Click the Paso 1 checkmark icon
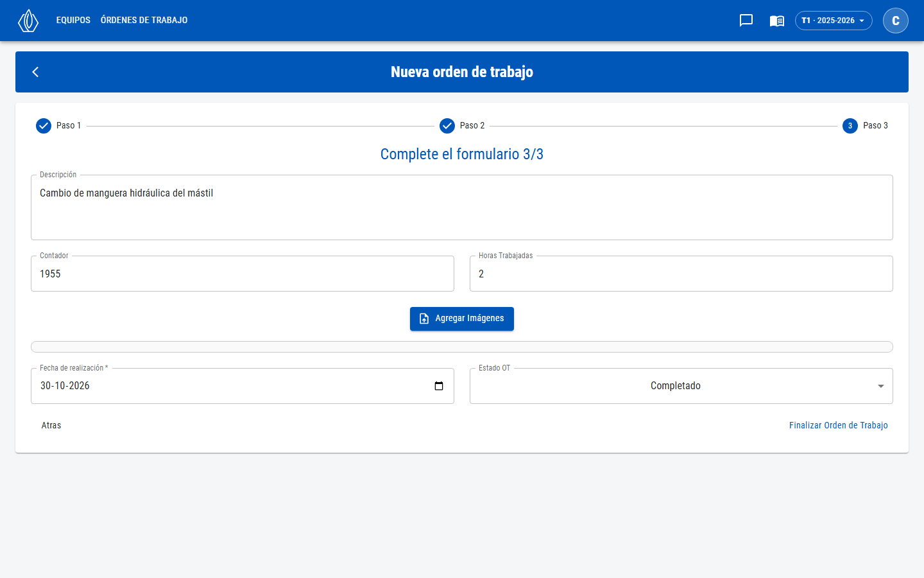Screen dimensions: 924x578 [44, 126]
